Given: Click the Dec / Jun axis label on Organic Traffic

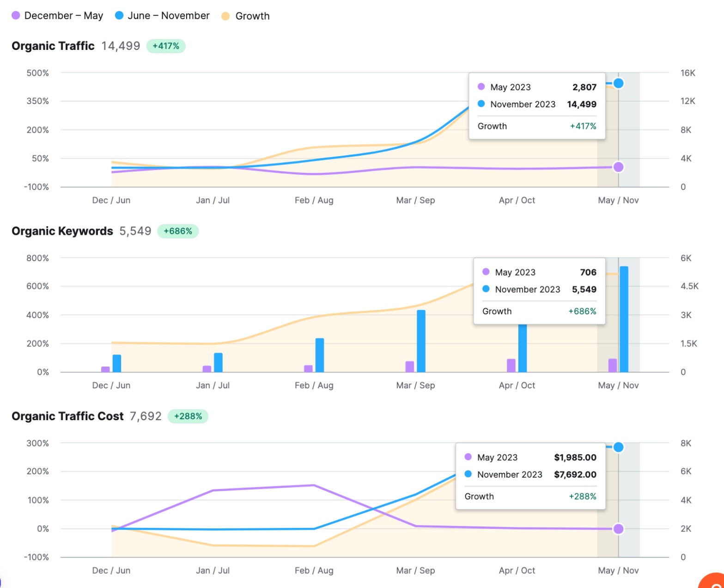Looking at the screenshot, I should tap(111, 200).
